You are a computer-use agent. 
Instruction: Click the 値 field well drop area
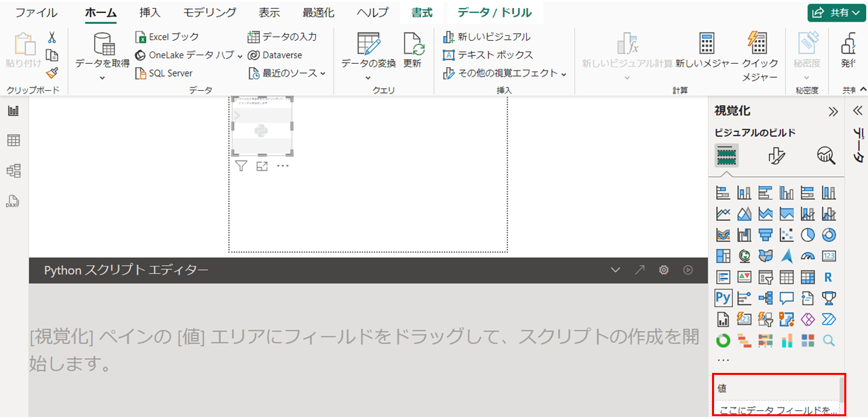(x=777, y=410)
